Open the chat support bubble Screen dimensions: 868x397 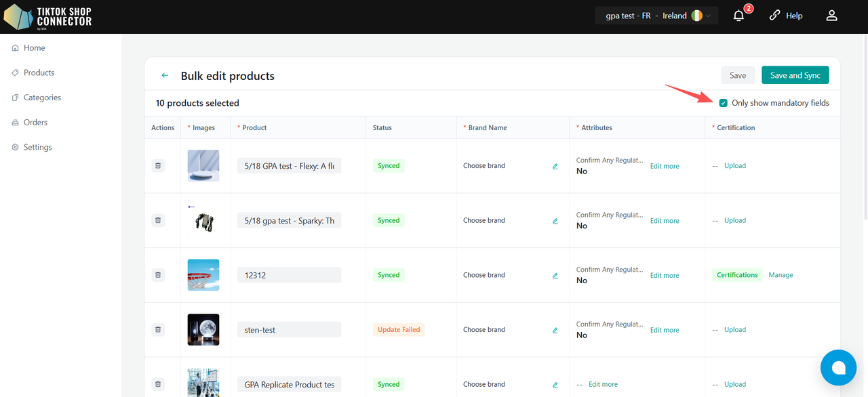tap(839, 367)
